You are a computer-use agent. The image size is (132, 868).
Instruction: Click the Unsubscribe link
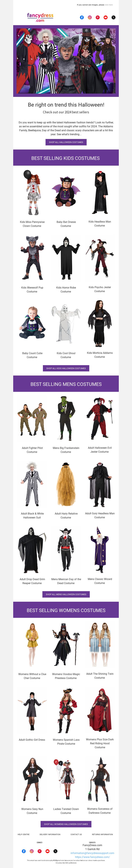[60, 863]
